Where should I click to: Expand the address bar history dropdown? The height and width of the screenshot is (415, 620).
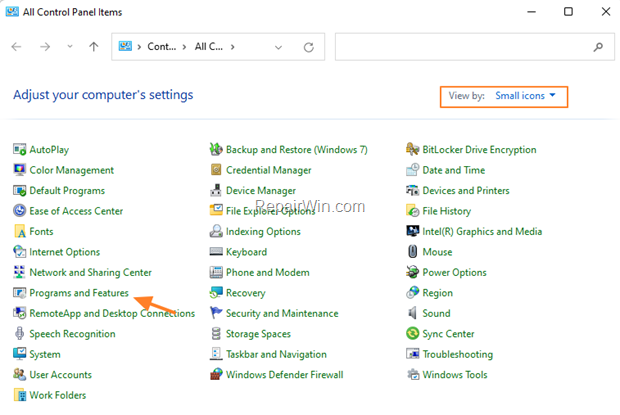tap(278, 47)
